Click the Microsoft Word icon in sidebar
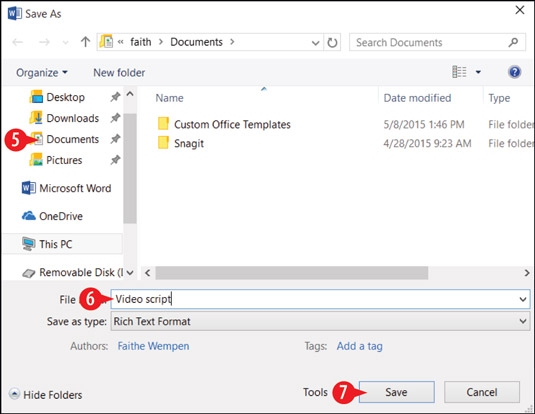 click(x=28, y=188)
